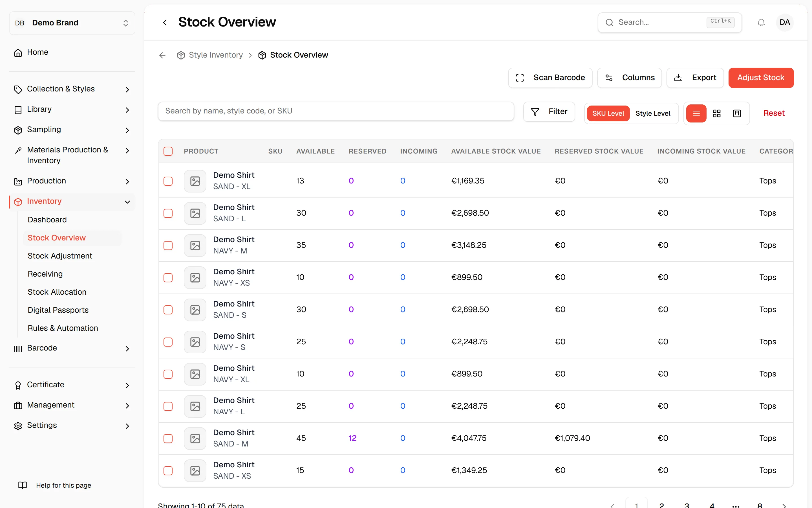
Task: Select the SKU Level toggle
Action: [608, 113]
